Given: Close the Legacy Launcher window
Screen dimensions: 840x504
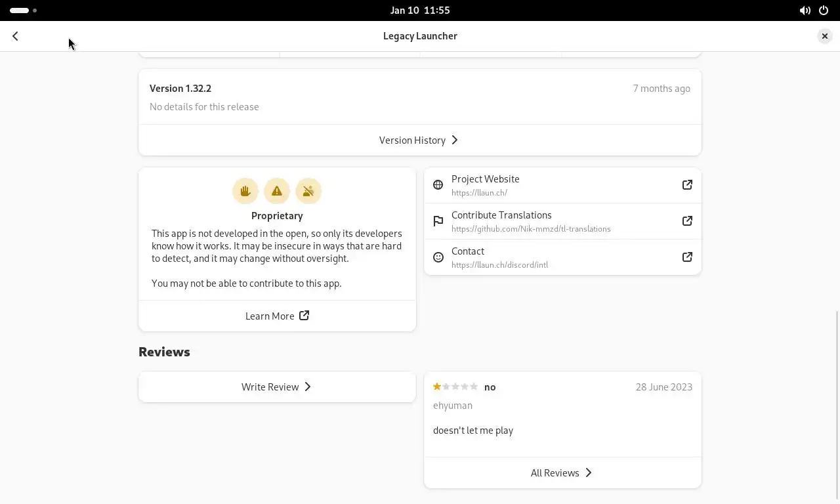Looking at the screenshot, I should pos(825,36).
